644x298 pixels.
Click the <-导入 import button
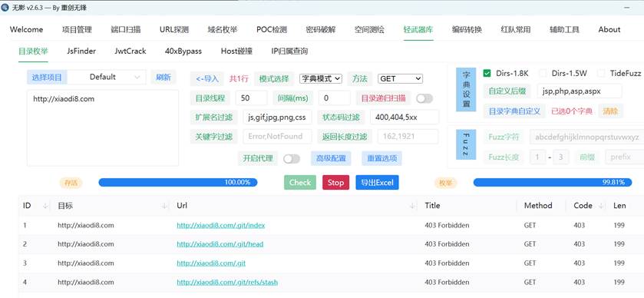tap(207, 78)
